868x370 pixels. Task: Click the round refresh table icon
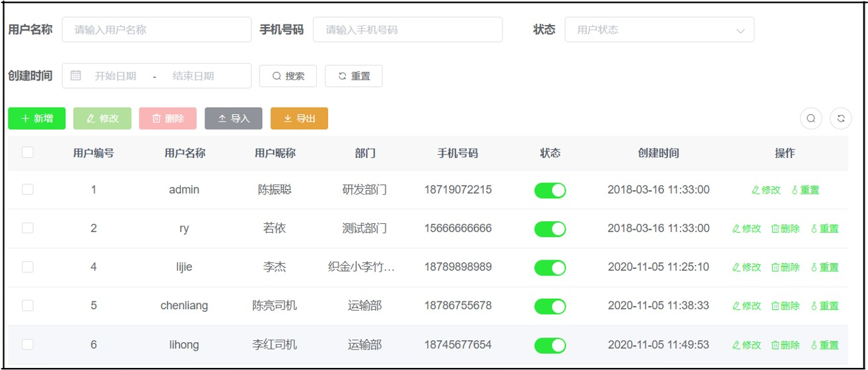coord(841,119)
